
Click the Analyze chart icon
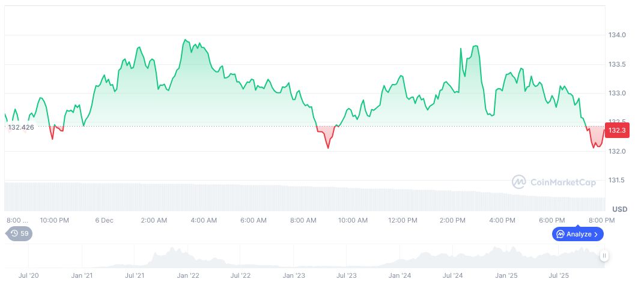[560, 234]
